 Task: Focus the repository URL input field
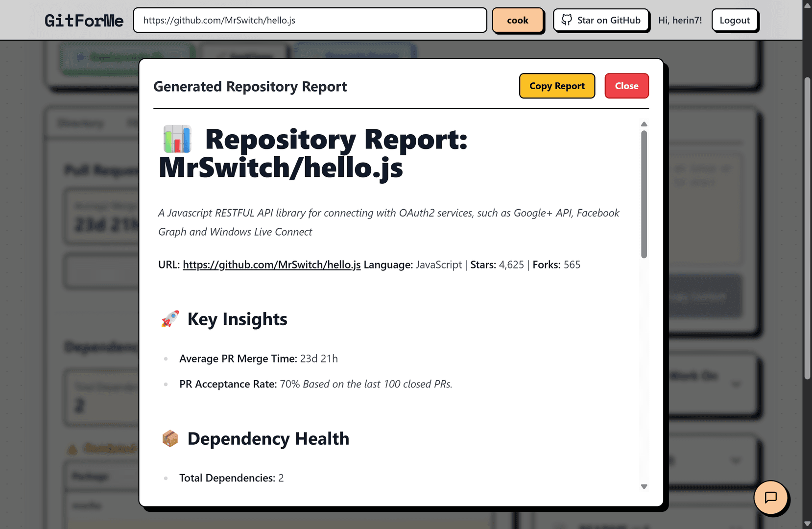pos(310,21)
